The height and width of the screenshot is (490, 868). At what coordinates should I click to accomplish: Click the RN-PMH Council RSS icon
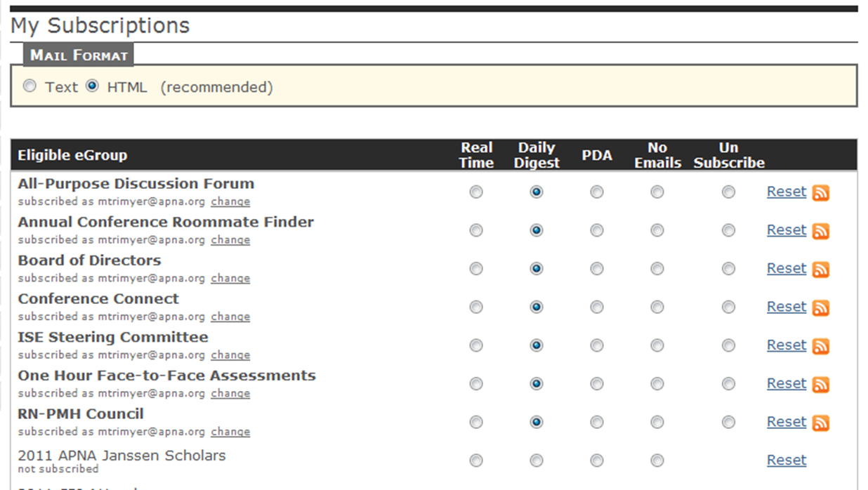821,423
